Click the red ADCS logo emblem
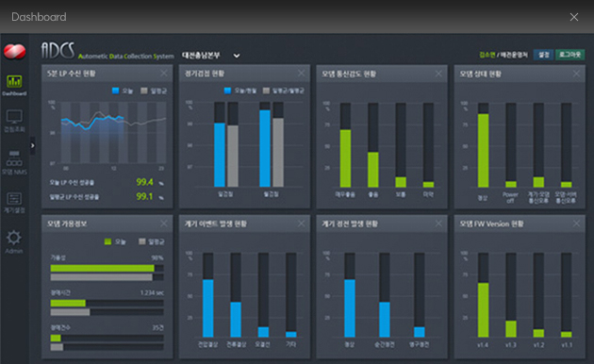Image resolution: width=594 pixels, height=364 pixels. tap(15, 51)
